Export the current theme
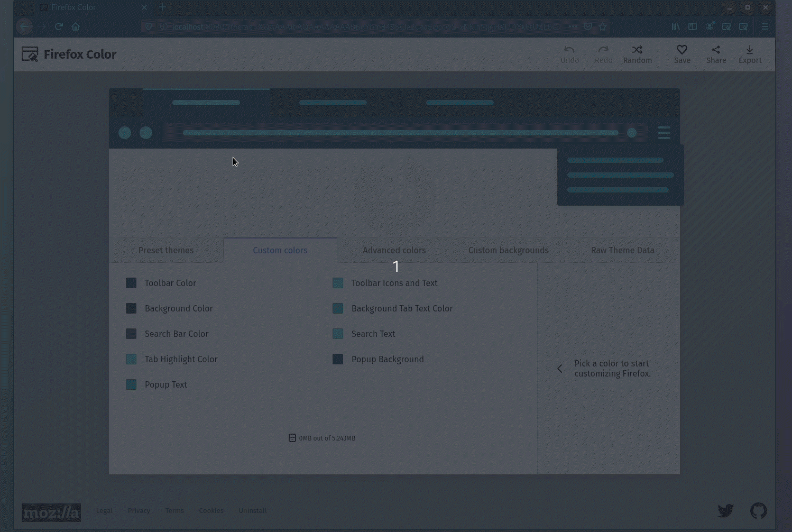The image size is (792, 532). (x=750, y=54)
